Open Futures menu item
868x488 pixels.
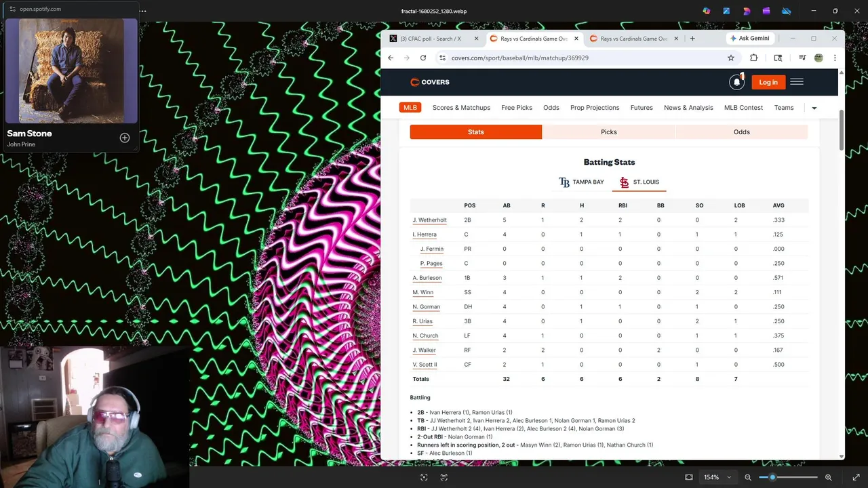tap(642, 108)
